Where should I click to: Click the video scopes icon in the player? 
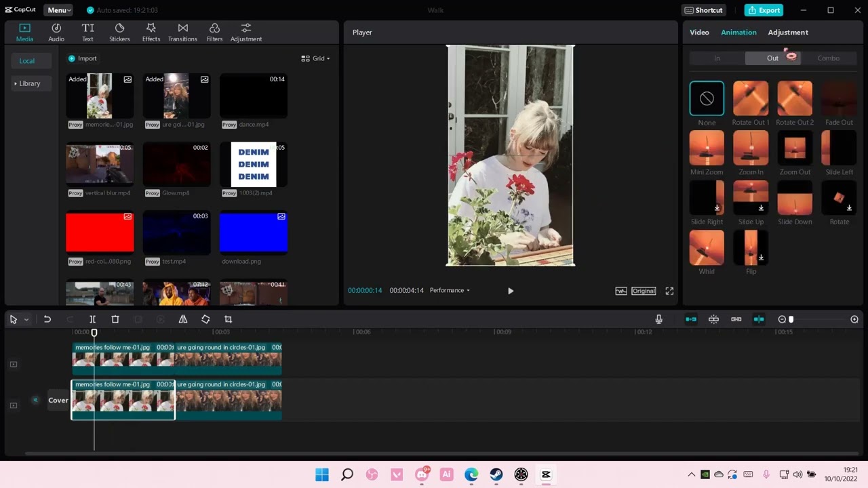point(620,291)
